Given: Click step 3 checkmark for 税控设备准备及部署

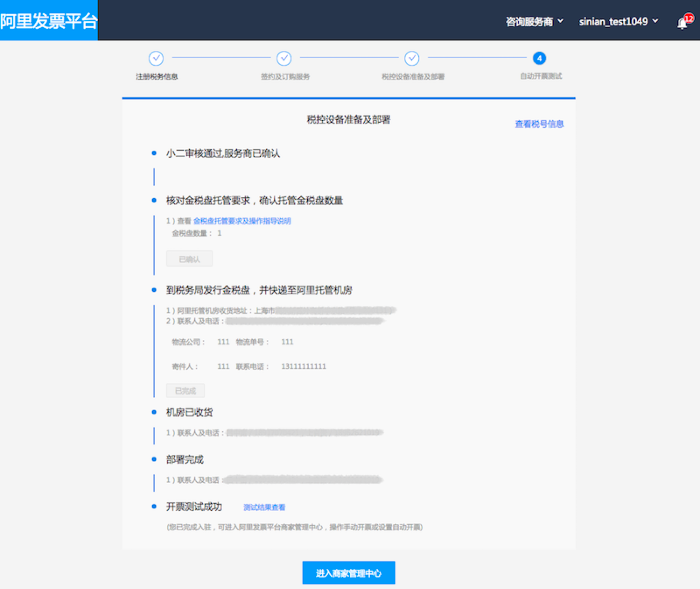Looking at the screenshot, I should click(x=412, y=58).
